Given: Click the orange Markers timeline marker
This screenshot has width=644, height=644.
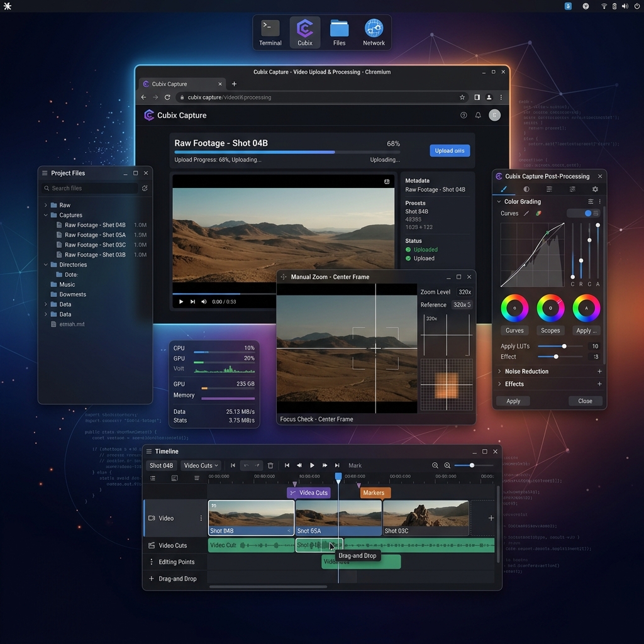Looking at the screenshot, I should pos(375,492).
